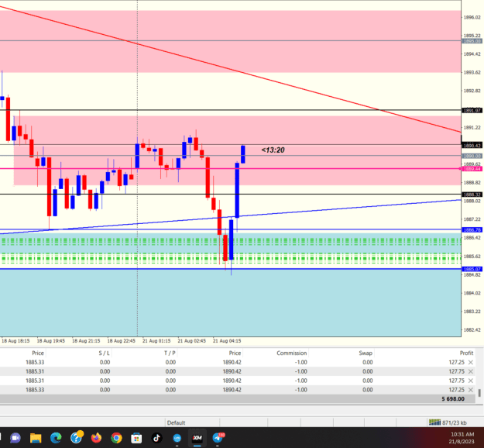Open Google Chrome from the taskbar
Viewport: 484px width, 448px height.
pos(116,438)
